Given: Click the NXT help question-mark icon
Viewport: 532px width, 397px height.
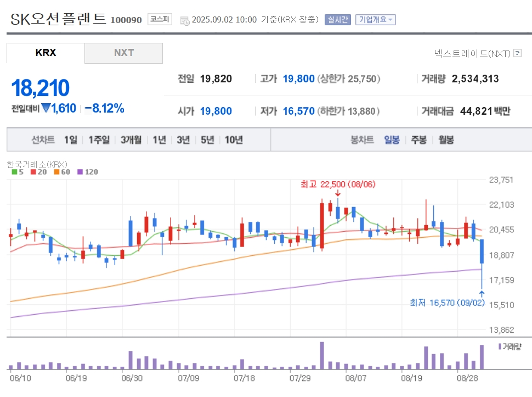Looking at the screenshot, I should (x=517, y=53).
